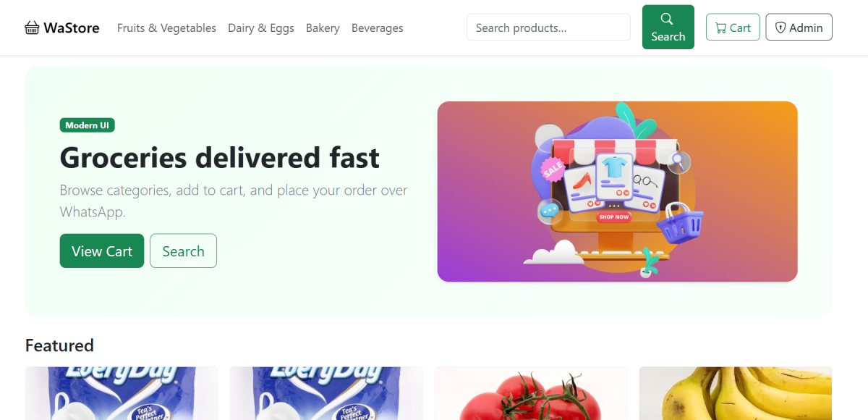Go to the Bakery category
868x420 pixels.
click(323, 28)
